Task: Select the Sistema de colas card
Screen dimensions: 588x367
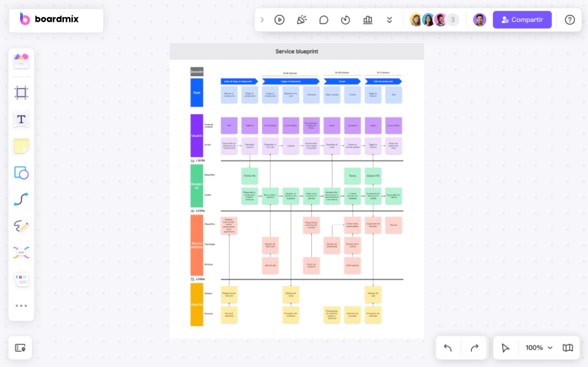Action: pos(290,294)
